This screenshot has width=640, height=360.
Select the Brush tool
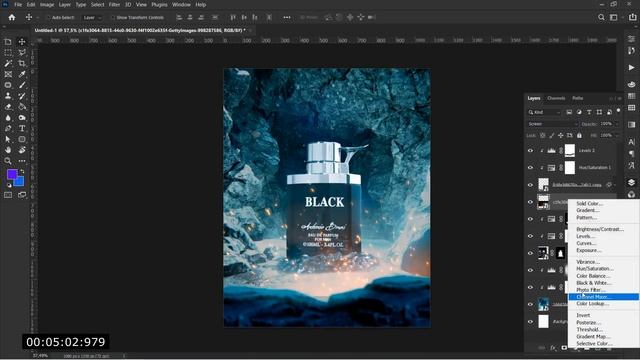(22, 85)
